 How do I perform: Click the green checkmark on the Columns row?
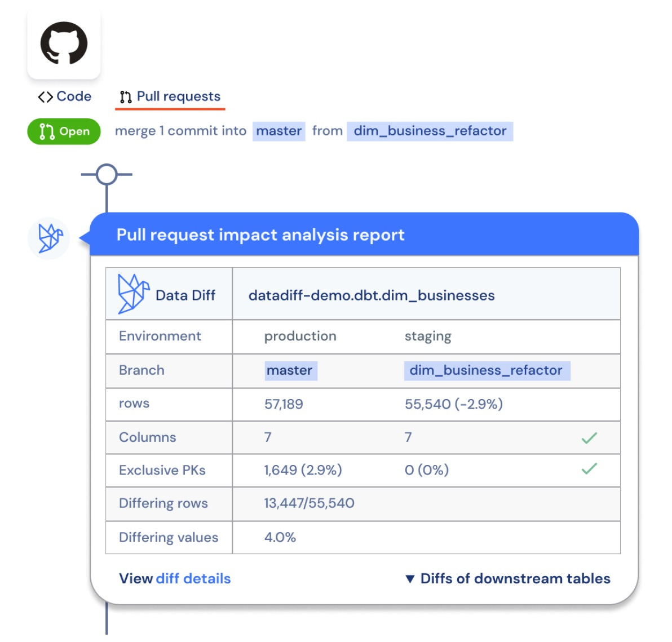pos(590,437)
